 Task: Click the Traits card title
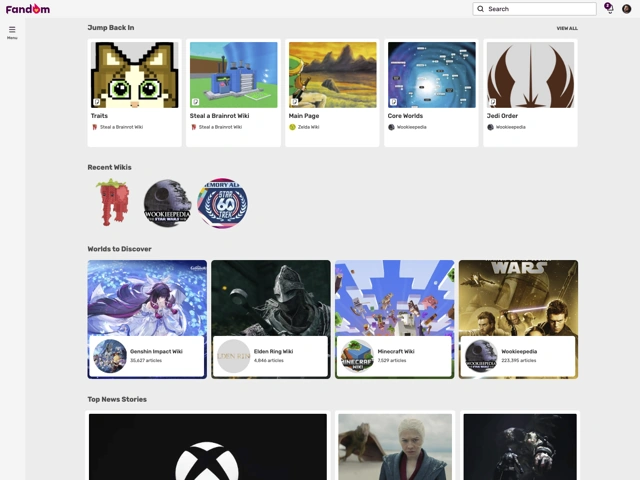coord(99,116)
